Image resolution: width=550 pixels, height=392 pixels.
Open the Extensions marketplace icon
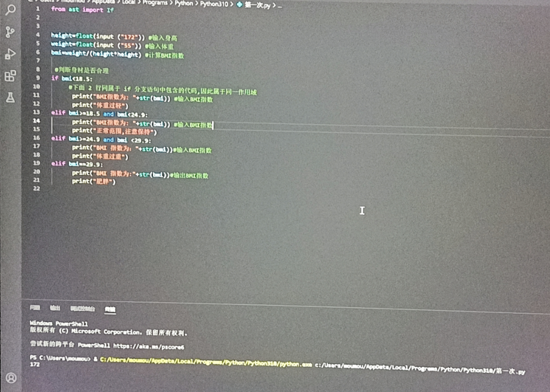click(10, 76)
